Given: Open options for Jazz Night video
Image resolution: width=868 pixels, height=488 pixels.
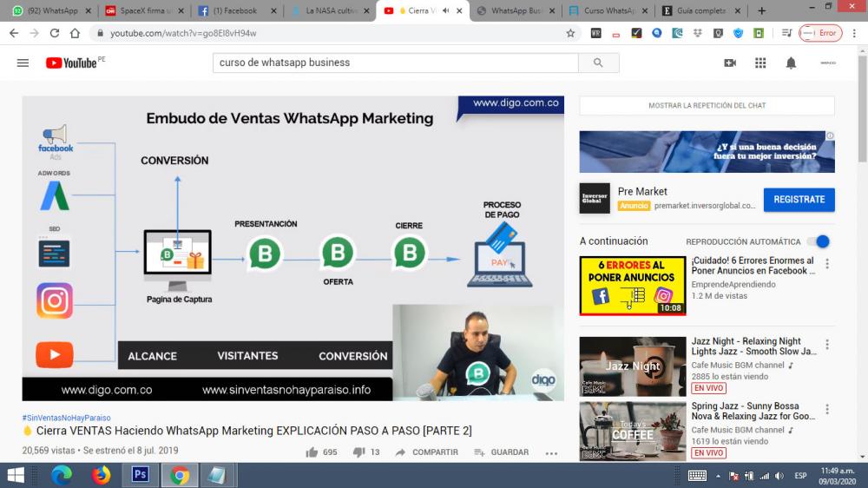Looking at the screenshot, I should (827, 345).
